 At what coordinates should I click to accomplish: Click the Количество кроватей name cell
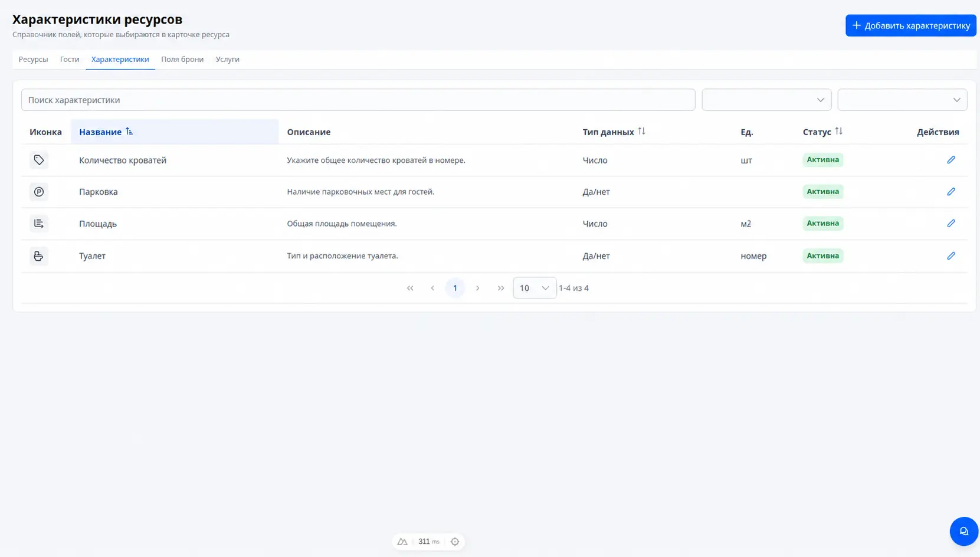pyautogui.click(x=123, y=160)
